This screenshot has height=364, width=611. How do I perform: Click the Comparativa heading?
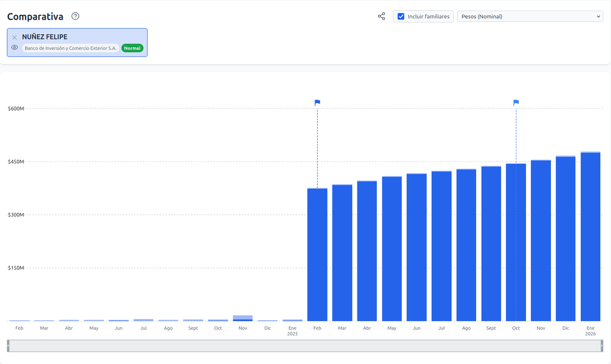(35, 16)
